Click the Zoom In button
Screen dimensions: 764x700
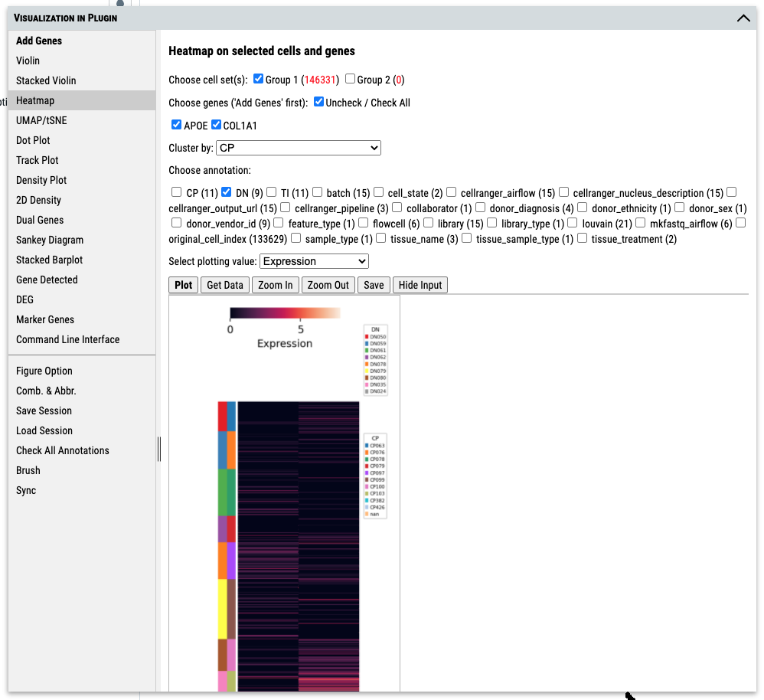[275, 284]
